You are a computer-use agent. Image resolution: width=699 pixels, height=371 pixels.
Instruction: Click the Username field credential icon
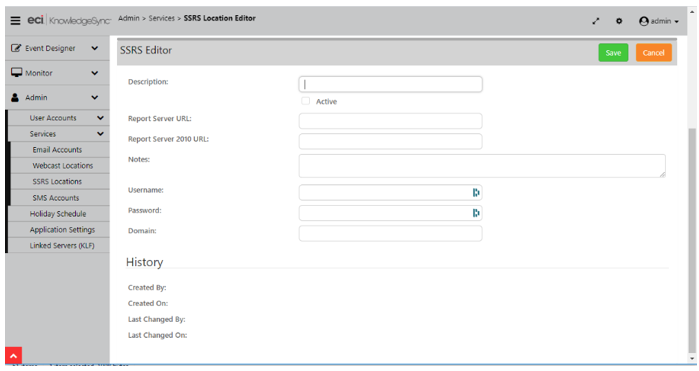(x=476, y=192)
